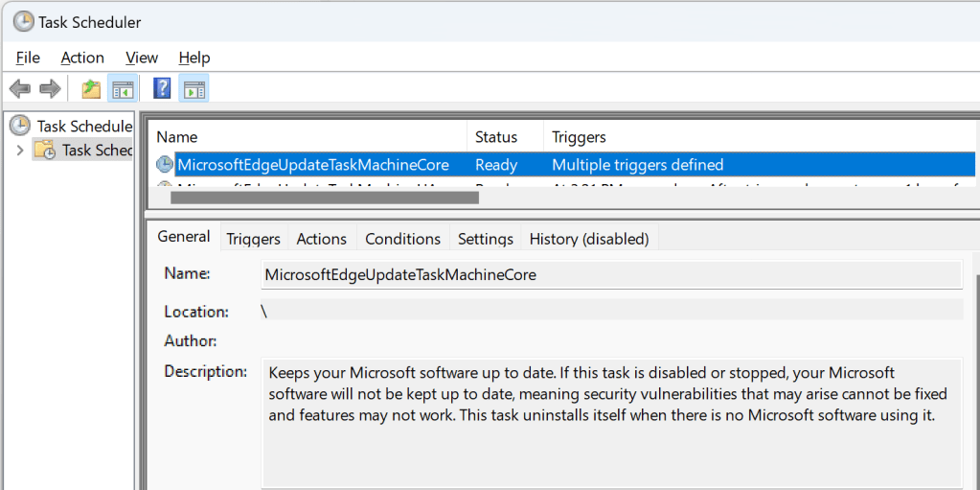Screen dimensions: 980x490
Task: Toggle the Show/Hide Console Tree icon
Action: (122, 89)
